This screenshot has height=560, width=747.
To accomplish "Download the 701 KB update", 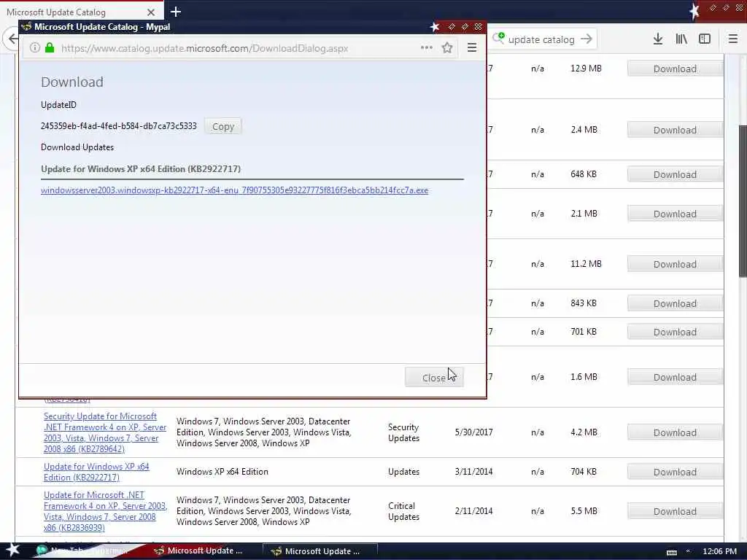I will tap(675, 332).
